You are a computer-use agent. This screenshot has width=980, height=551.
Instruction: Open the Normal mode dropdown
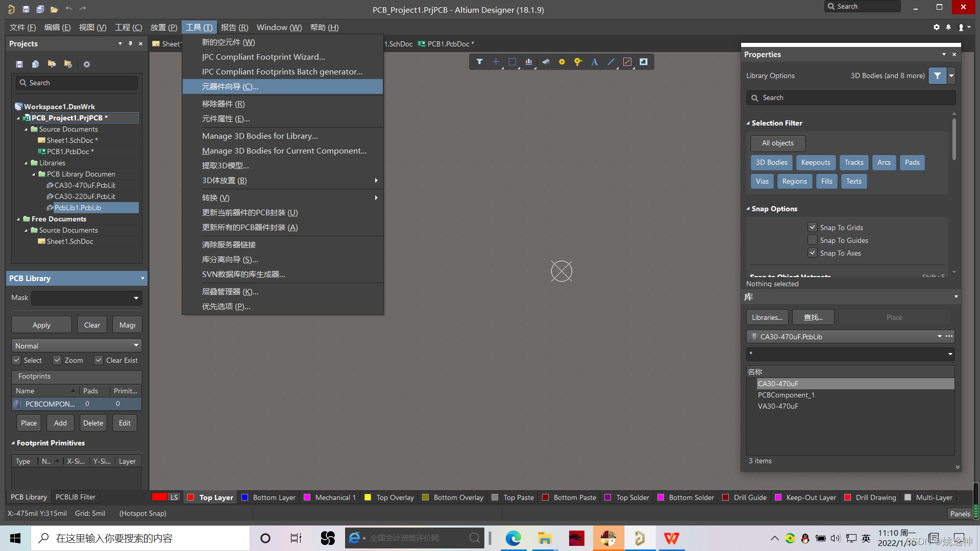pos(77,345)
